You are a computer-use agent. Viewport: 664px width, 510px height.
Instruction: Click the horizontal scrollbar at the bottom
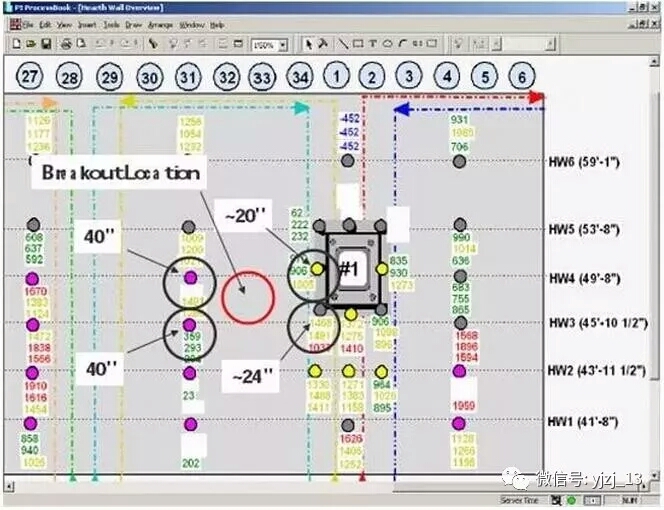pyautogui.click(x=300, y=485)
